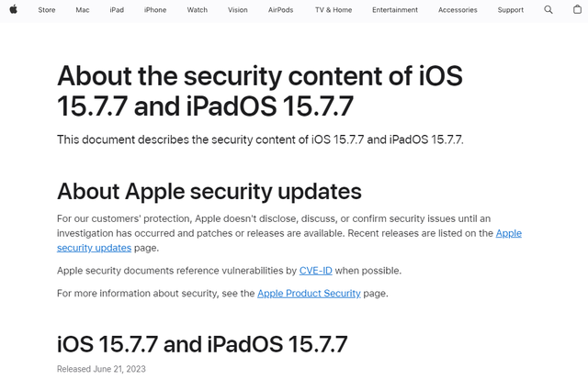The image size is (588, 379).
Task: Go to Support in the navigation
Action: (511, 10)
